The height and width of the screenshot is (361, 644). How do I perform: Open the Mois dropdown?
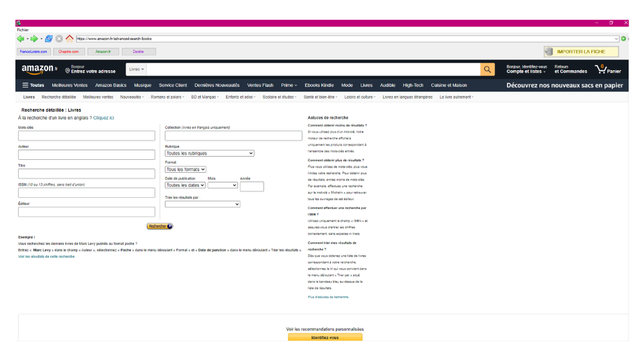223,186
